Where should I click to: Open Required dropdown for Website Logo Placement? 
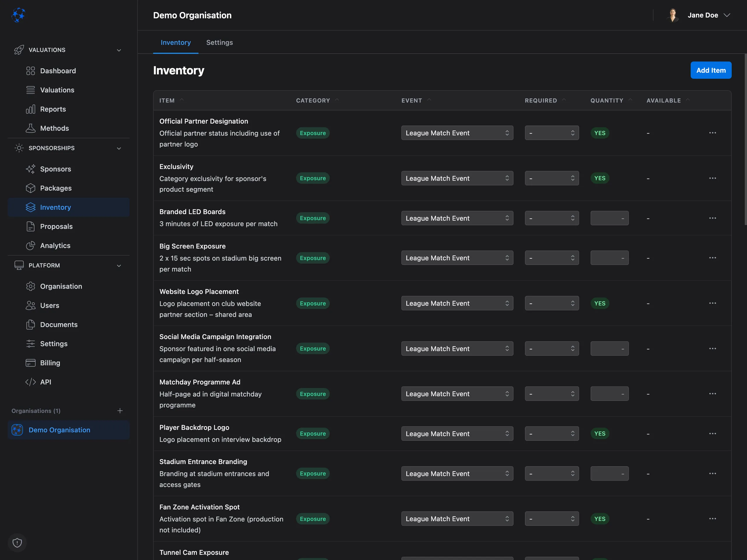[x=552, y=303]
